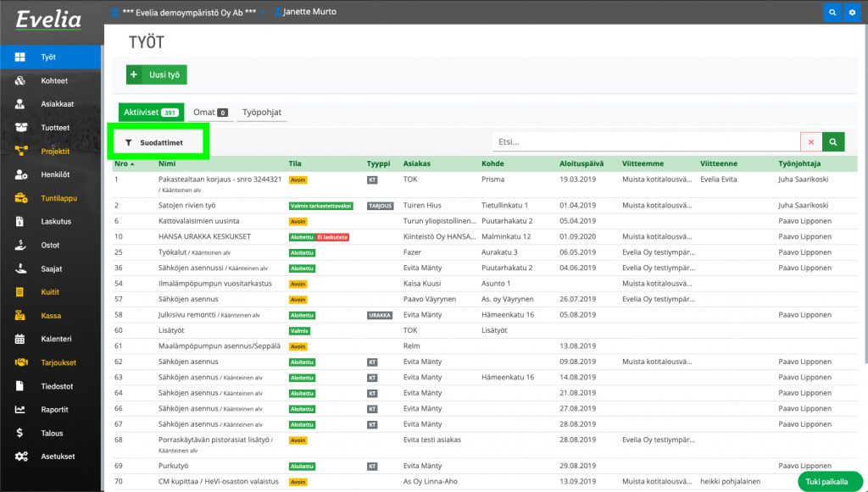This screenshot has width=868, height=492.
Task: Click customer As Oy Linna-Aho
Action: coord(430,482)
